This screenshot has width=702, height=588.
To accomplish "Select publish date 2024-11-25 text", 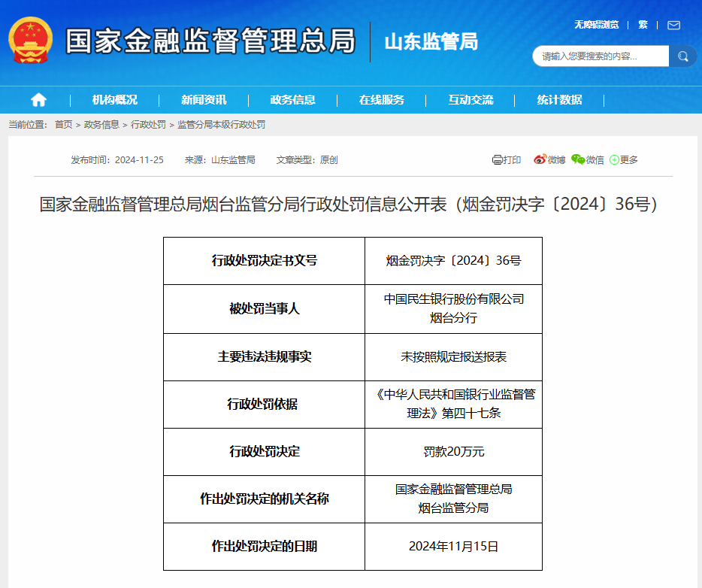I will tap(139, 160).
